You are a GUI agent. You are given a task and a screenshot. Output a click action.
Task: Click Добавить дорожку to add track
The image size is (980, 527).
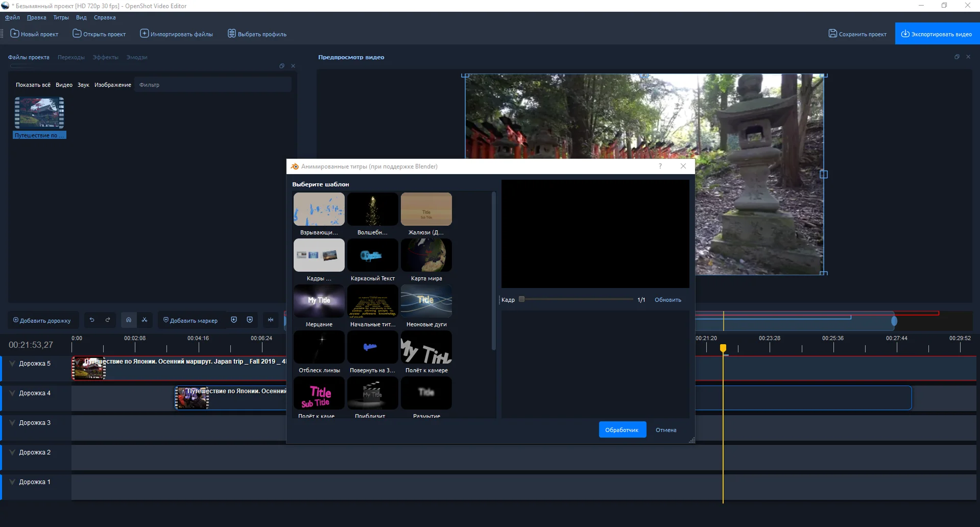click(x=42, y=320)
